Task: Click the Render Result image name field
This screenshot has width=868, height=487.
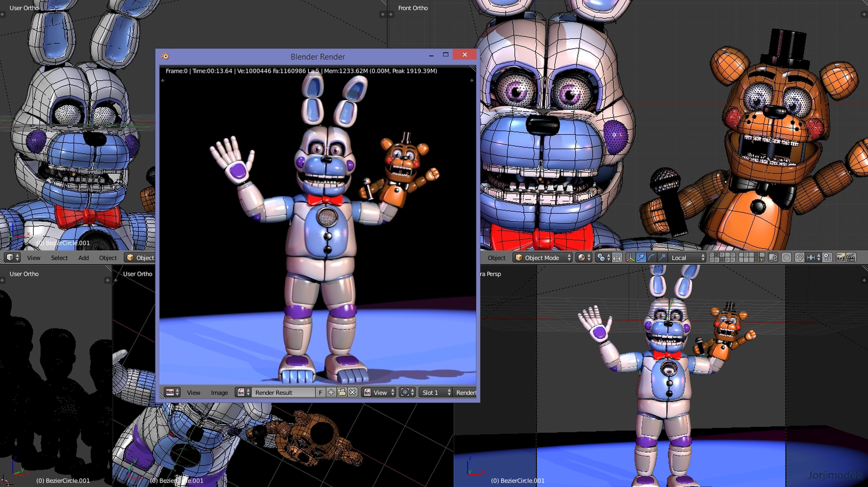Action: pos(283,392)
